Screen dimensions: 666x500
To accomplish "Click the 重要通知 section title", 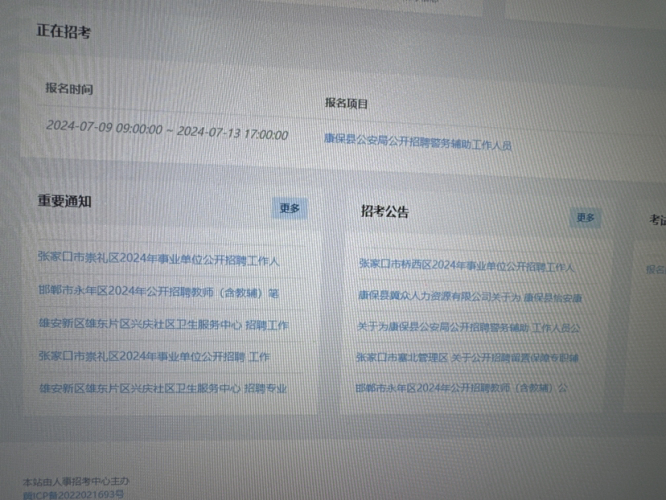I will coord(65,201).
